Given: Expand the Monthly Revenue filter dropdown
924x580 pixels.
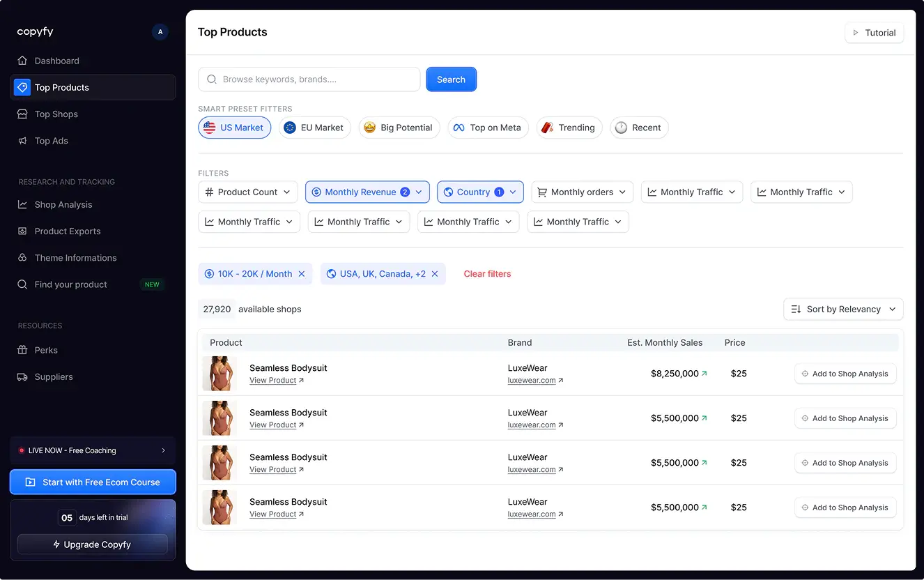Looking at the screenshot, I should [x=367, y=192].
